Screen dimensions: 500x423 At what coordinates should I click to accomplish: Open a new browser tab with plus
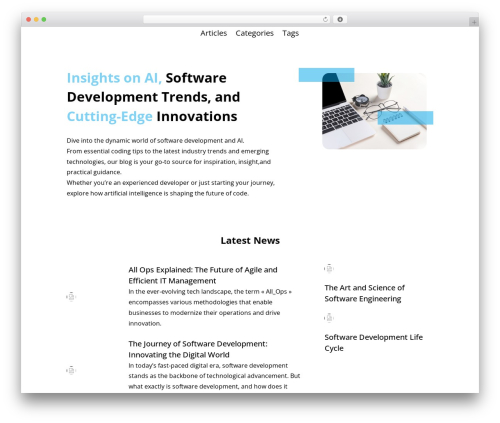tap(474, 22)
